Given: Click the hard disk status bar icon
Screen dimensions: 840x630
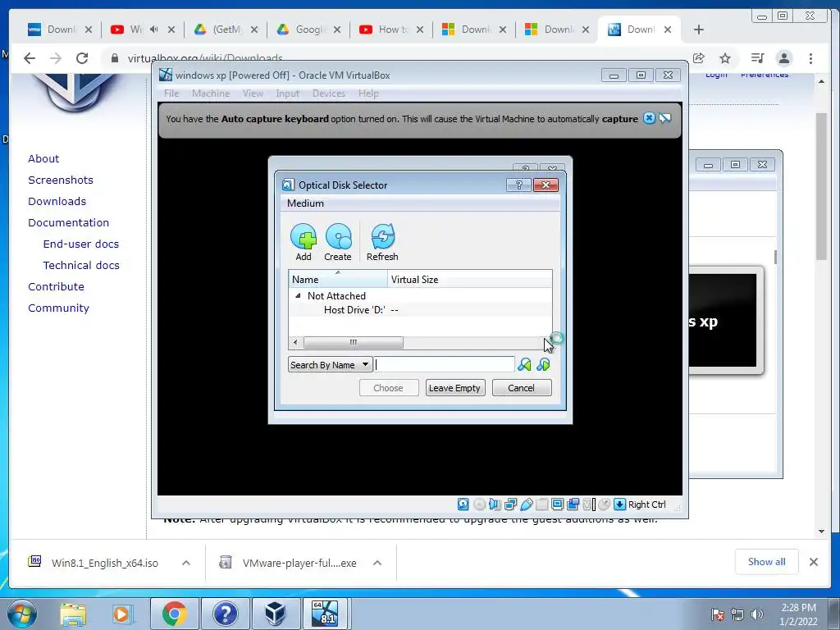Looking at the screenshot, I should [463, 504].
